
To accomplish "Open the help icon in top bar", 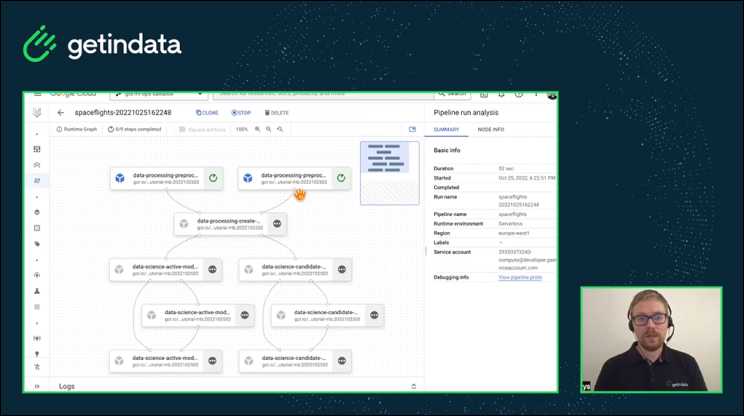I will point(519,95).
